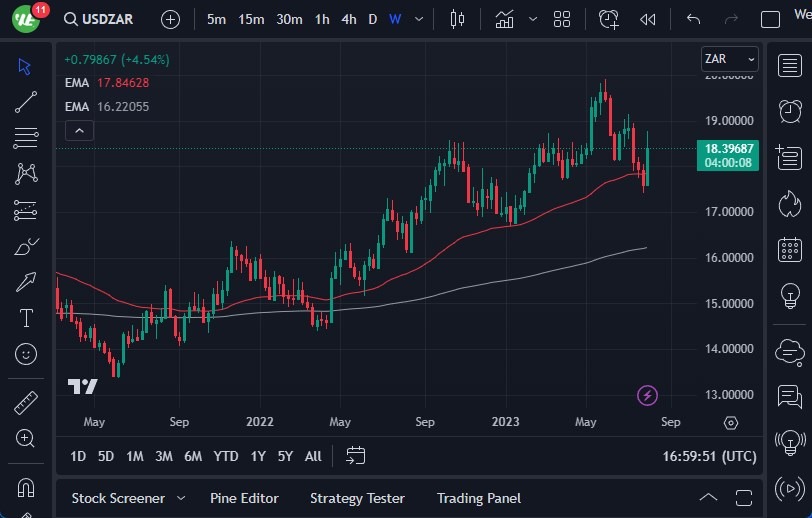Select the brush drawing tool

click(x=26, y=246)
